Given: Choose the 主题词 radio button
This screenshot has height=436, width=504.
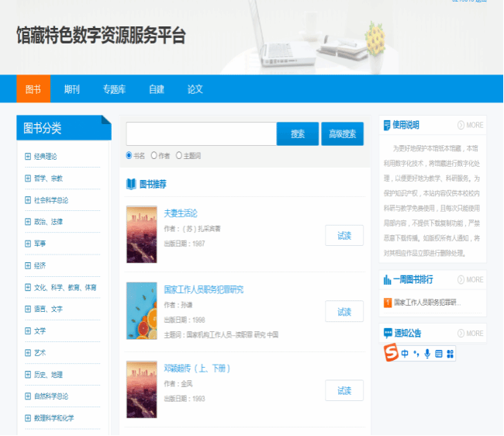Looking at the screenshot, I should 179,155.
